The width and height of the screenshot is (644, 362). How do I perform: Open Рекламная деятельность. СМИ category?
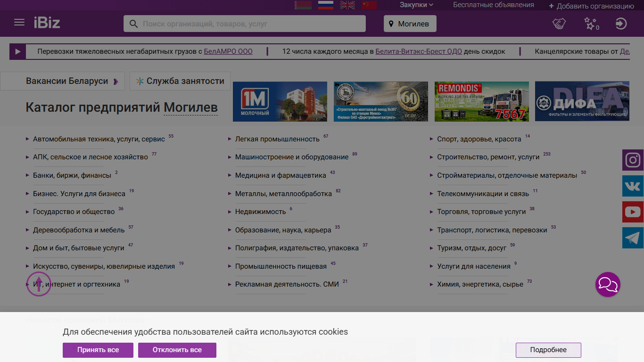[x=287, y=284]
